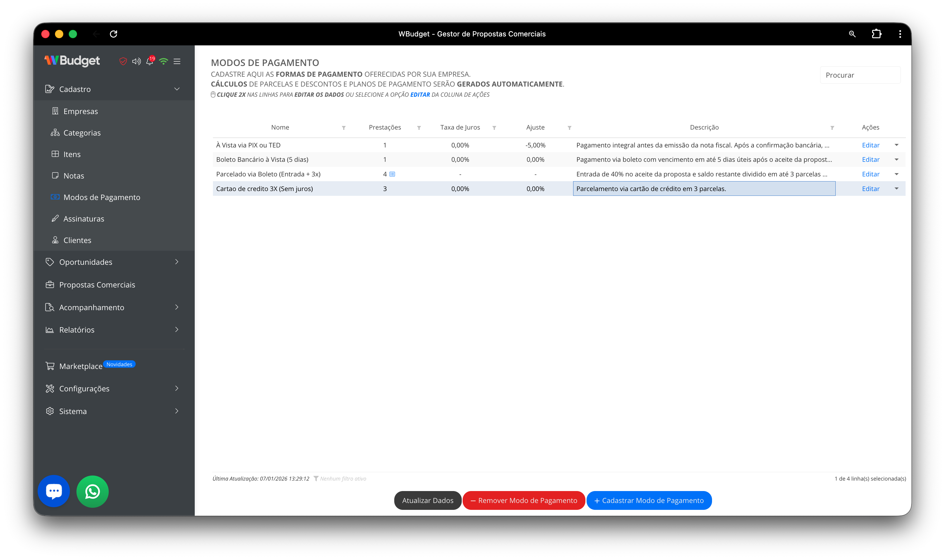Click the red shield icon

pyautogui.click(x=123, y=61)
